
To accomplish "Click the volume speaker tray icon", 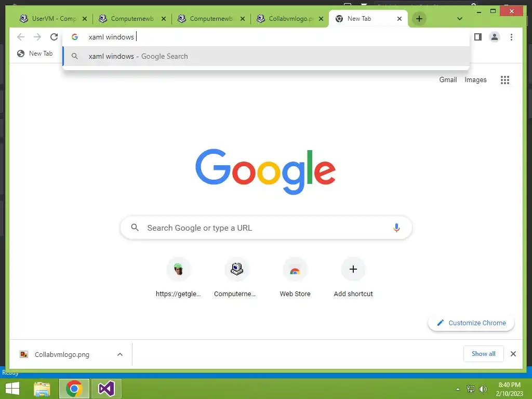I will point(483,389).
